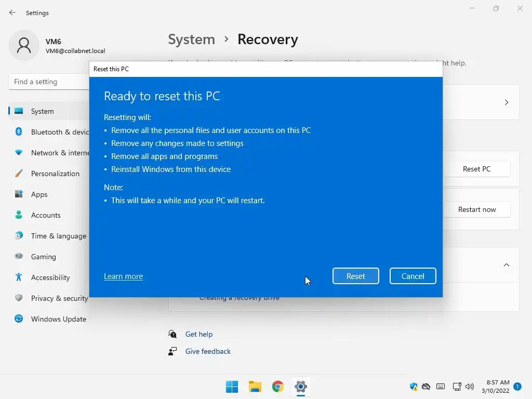Open the Windows Start menu
Image resolution: width=532 pixels, height=399 pixels.
point(232,387)
